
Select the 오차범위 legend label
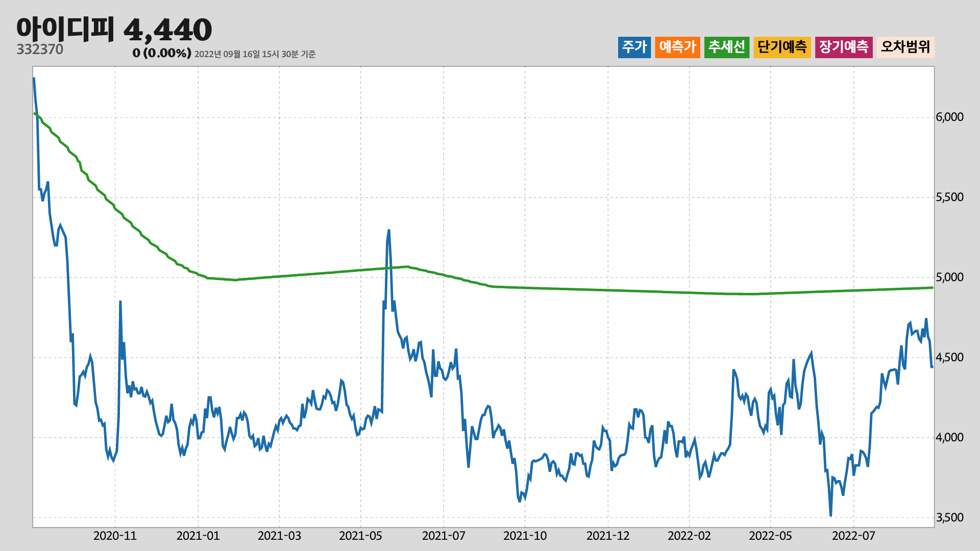tap(905, 47)
